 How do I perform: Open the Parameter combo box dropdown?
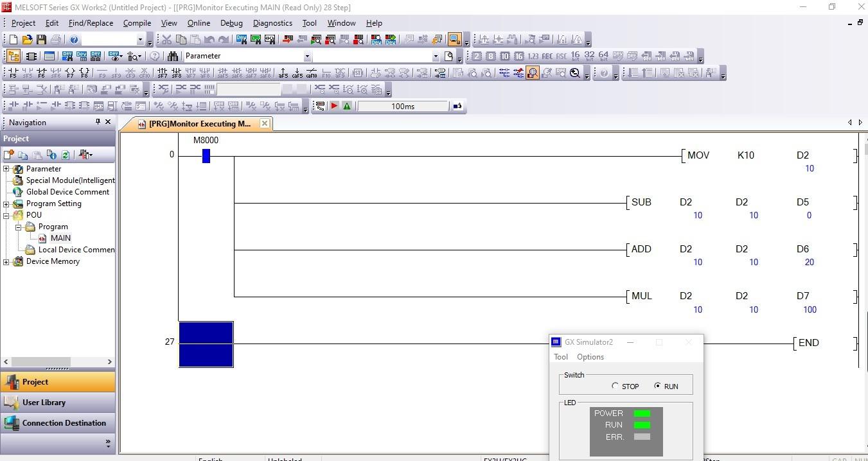307,57
